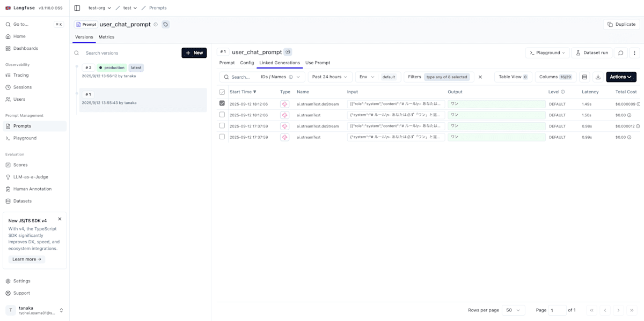This screenshot has height=321, width=644.
Task: Click the row height icon
Action: [584, 77]
